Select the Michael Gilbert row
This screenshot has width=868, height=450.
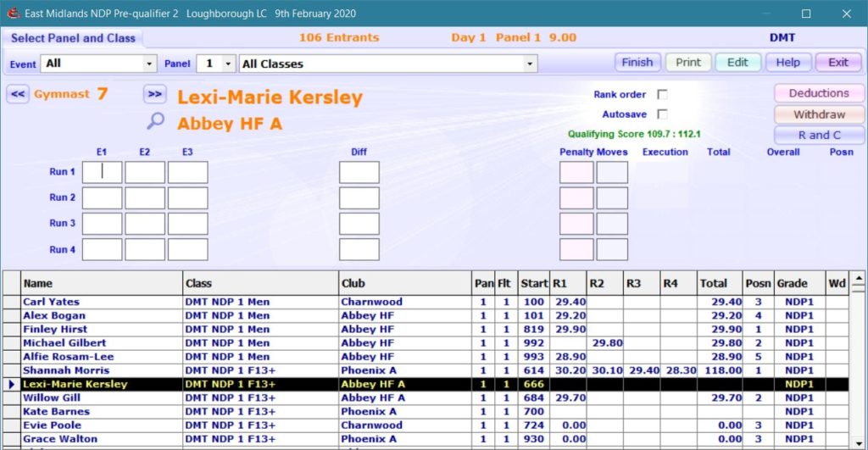[x=426, y=343]
